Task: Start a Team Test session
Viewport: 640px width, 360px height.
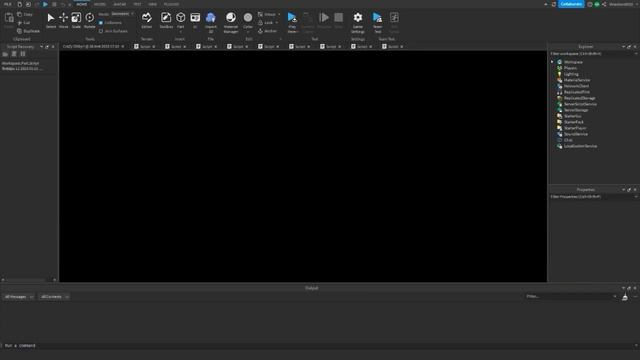Action: pyautogui.click(x=378, y=22)
